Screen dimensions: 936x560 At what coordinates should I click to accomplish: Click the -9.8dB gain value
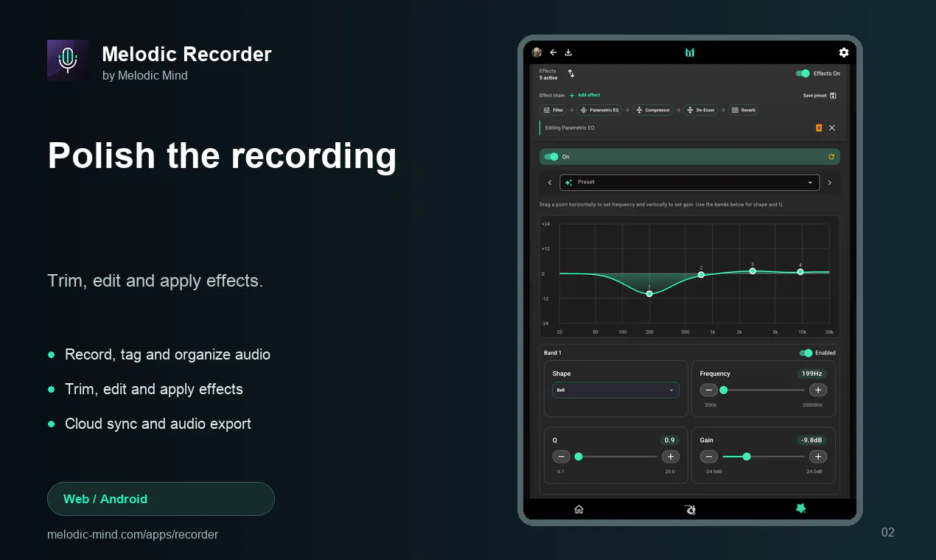(x=812, y=440)
